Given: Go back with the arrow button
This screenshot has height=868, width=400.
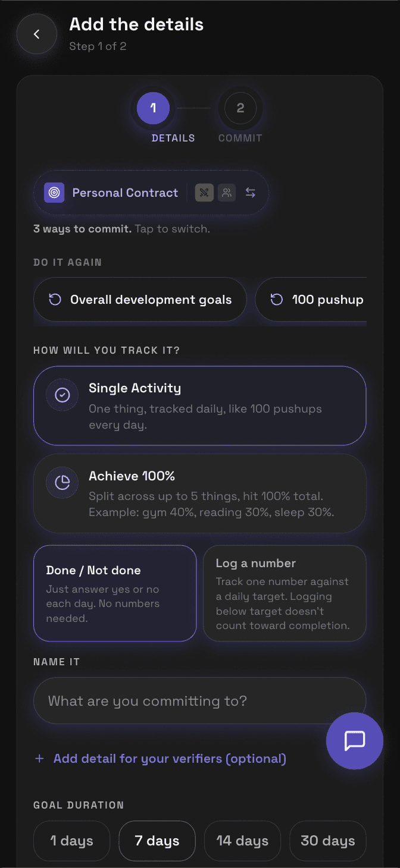Looking at the screenshot, I should [37, 34].
